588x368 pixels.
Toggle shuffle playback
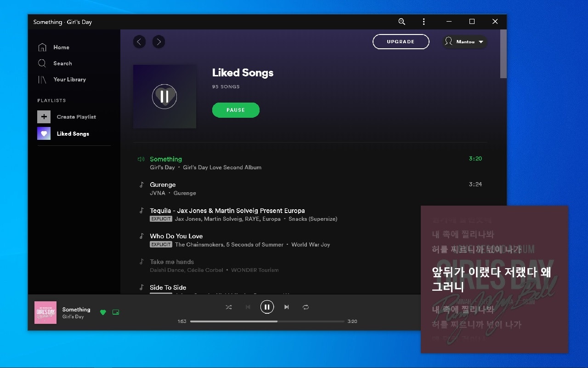(229, 307)
